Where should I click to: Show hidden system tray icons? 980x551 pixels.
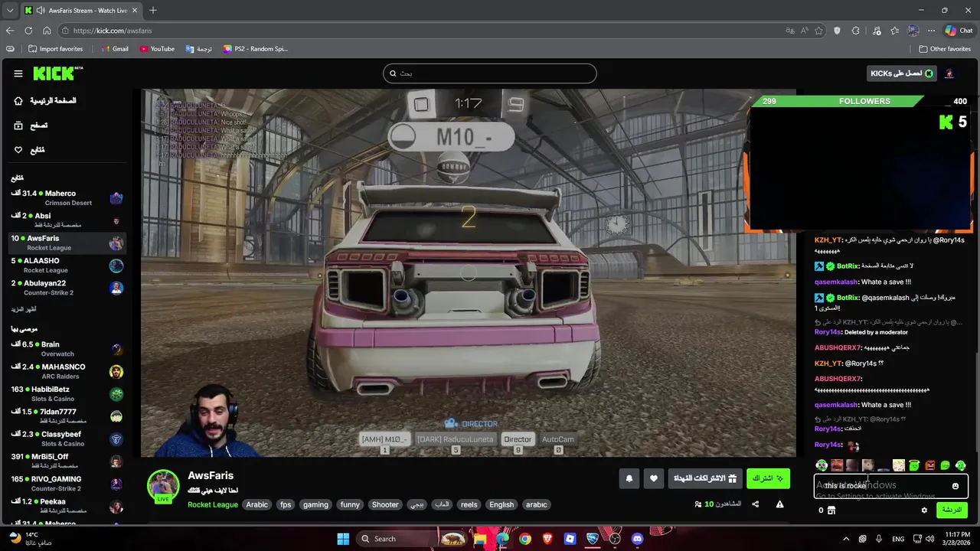coord(846,539)
